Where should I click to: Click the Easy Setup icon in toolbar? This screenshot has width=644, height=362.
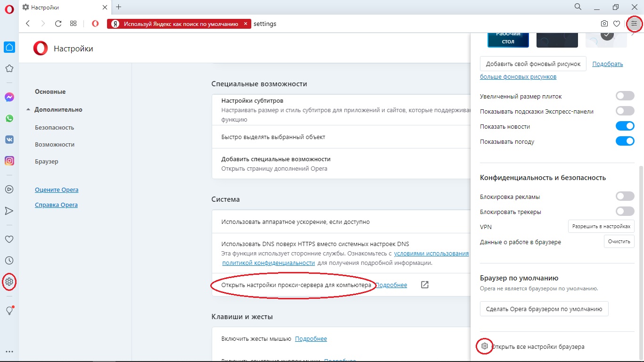pyautogui.click(x=634, y=24)
